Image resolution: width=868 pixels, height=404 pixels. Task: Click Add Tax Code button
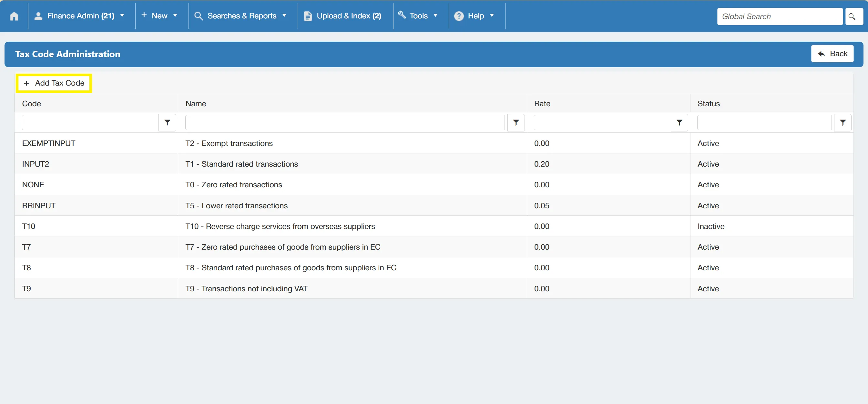tap(54, 83)
